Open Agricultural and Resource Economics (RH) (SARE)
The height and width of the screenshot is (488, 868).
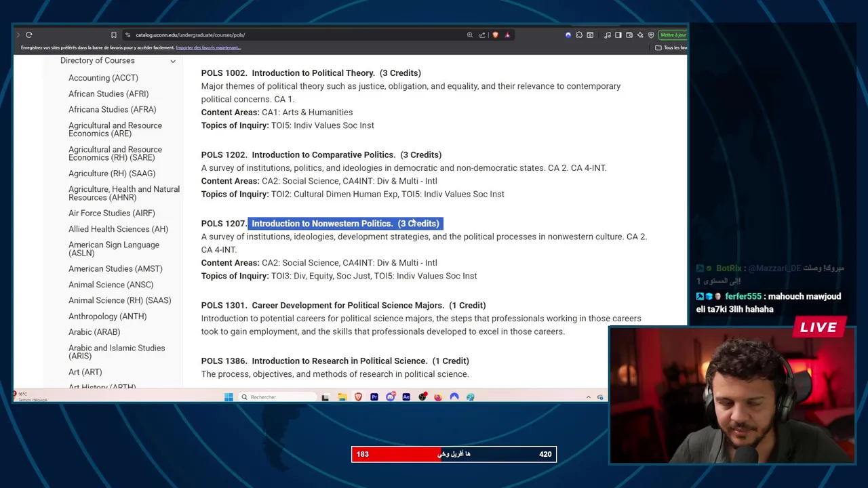pyautogui.click(x=115, y=153)
